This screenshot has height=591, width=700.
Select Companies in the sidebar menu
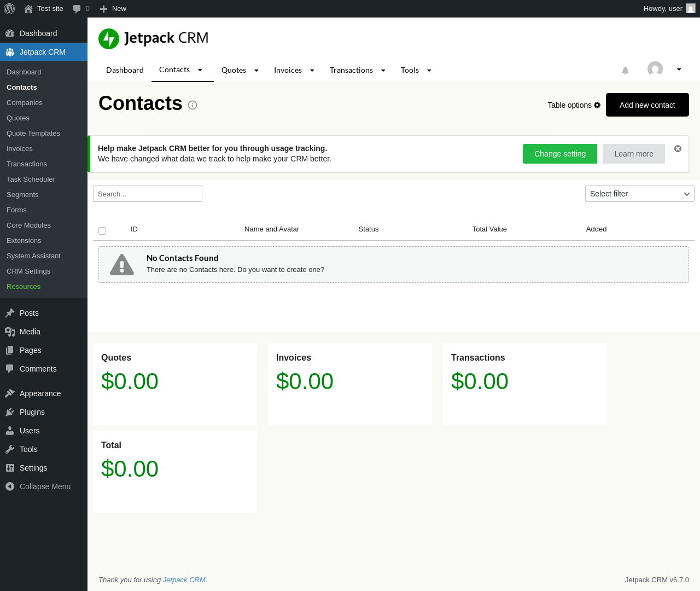point(25,103)
